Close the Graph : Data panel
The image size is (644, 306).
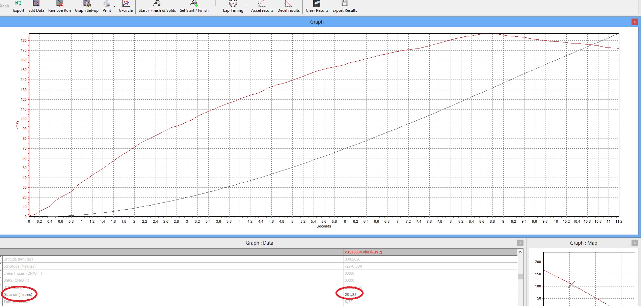coord(520,243)
